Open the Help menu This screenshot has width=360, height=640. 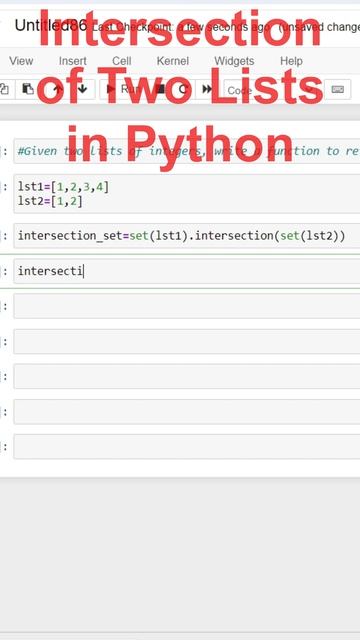pyautogui.click(x=291, y=61)
